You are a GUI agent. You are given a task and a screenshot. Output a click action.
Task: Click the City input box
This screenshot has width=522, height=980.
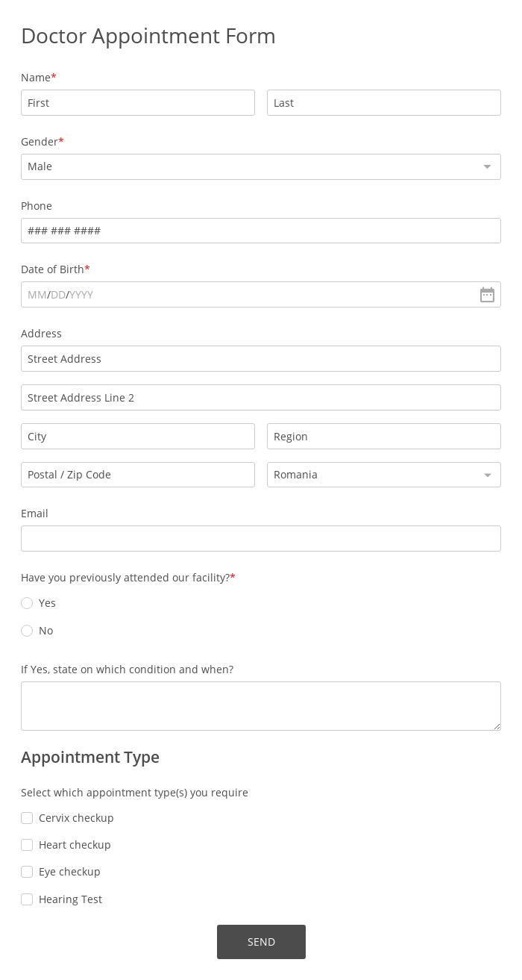[x=138, y=437]
